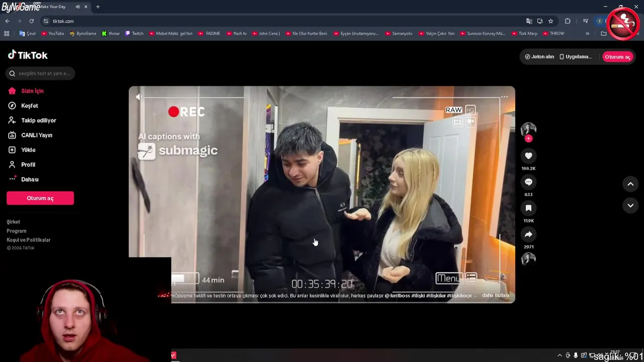
Task: Bookmark this page with star icon
Action: click(x=550, y=21)
